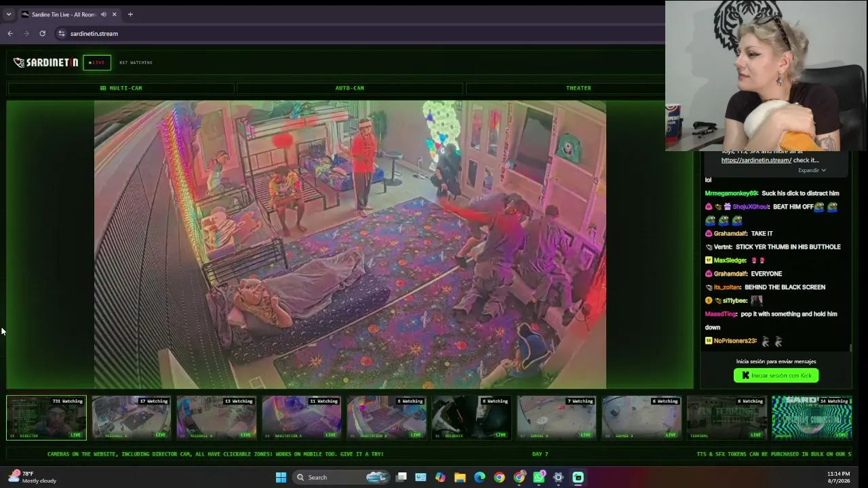This screenshot has width=868, height=488.
Task: Click username sillybee in chat
Action: click(734, 300)
